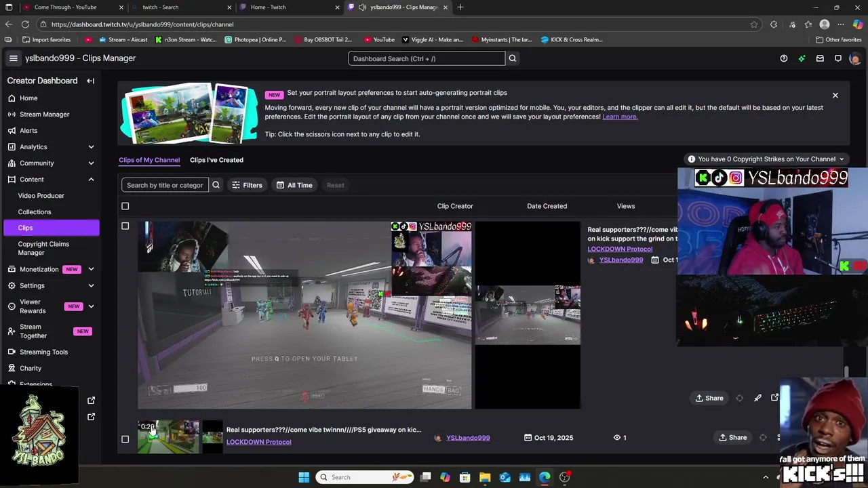Open first clip's LOCKDOWN Protocol link
This screenshot has height=488, width=868.
[x=620, y=249]
